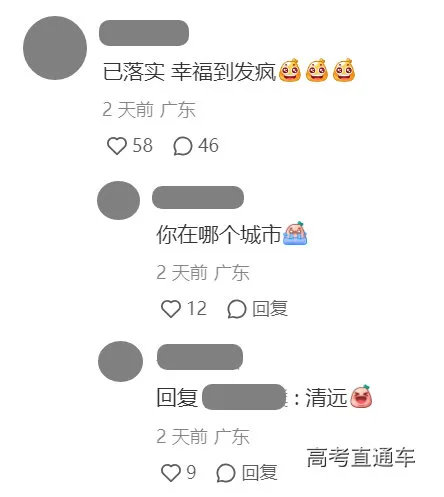Like the comment with 58 likes

pos(117,146)
